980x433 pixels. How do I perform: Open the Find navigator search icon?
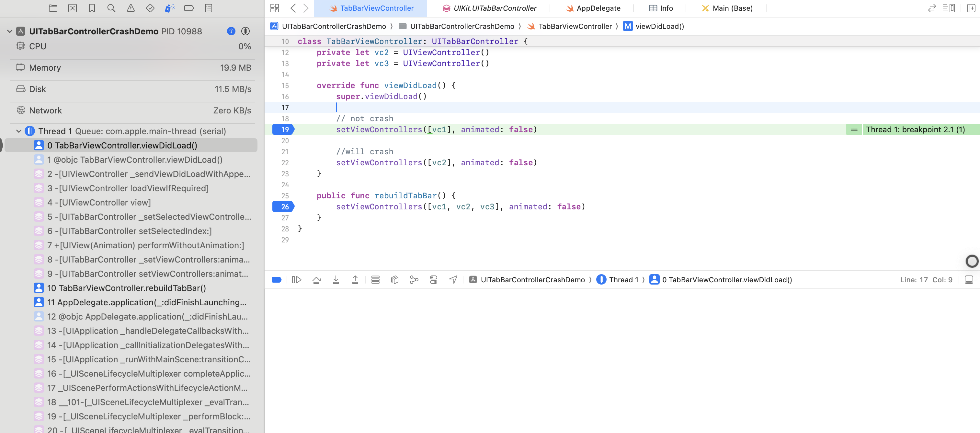point(111,8)
